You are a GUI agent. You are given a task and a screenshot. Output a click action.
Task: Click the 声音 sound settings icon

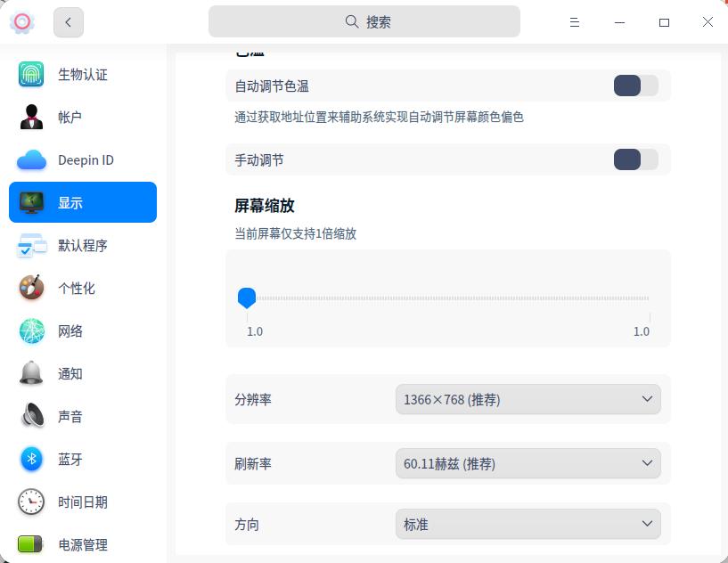point(31,417)
